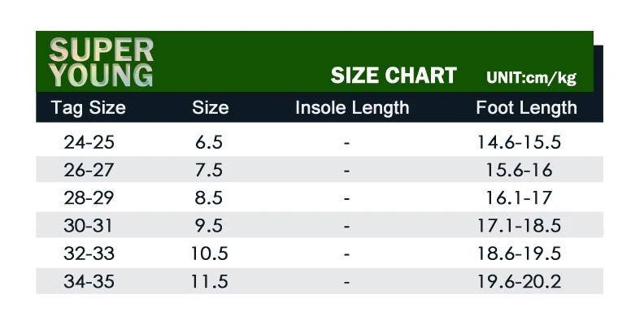Click the SUPER YOUNG logo
The height and width of the screenshot is (325, 644).
tap(101, 63)
